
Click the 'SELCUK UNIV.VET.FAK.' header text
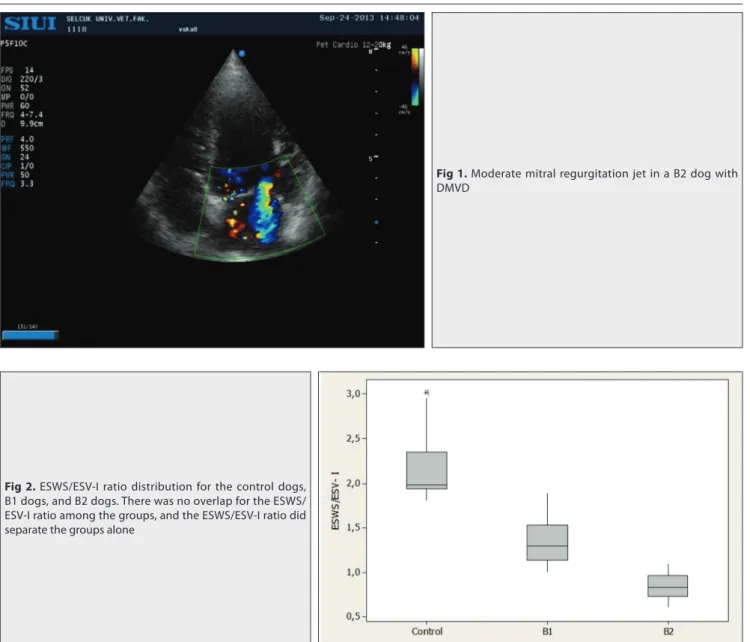click(x=108, y=19)
